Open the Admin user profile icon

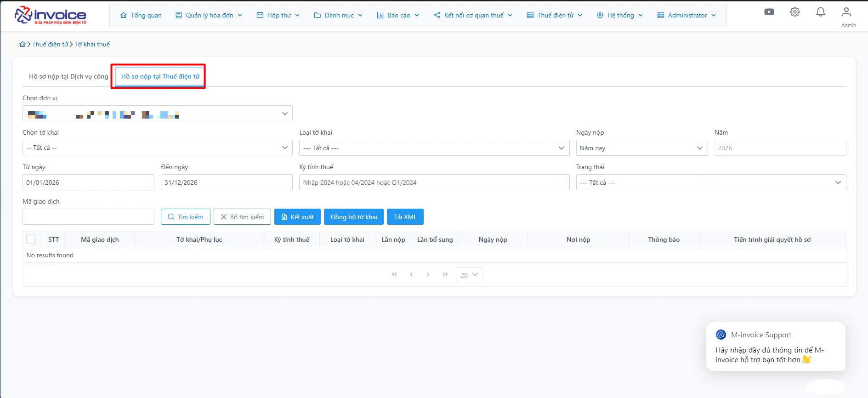tap(846, 12)
